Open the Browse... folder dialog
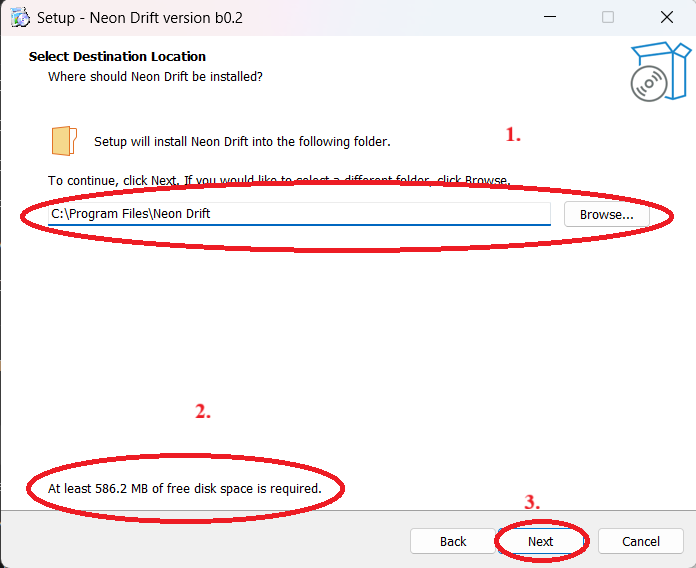The width and height of the screenshot is (696, 568). pos(606,214)
